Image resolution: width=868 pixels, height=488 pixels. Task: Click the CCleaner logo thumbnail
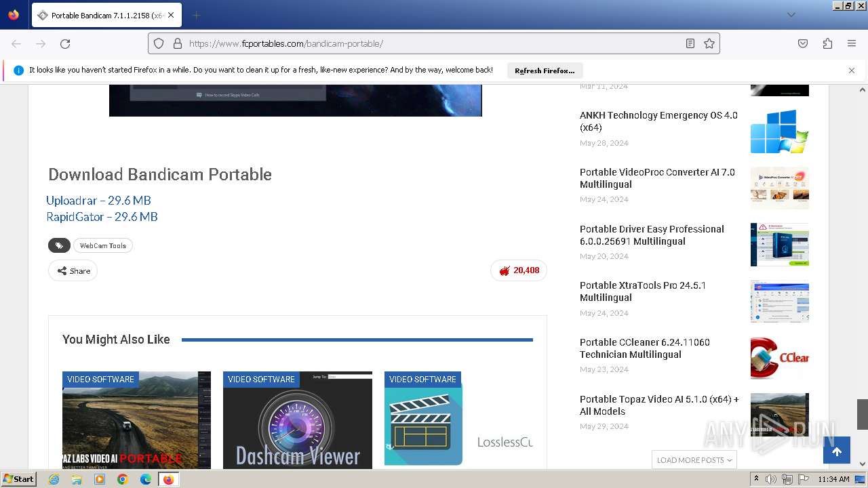click(780, 358)
